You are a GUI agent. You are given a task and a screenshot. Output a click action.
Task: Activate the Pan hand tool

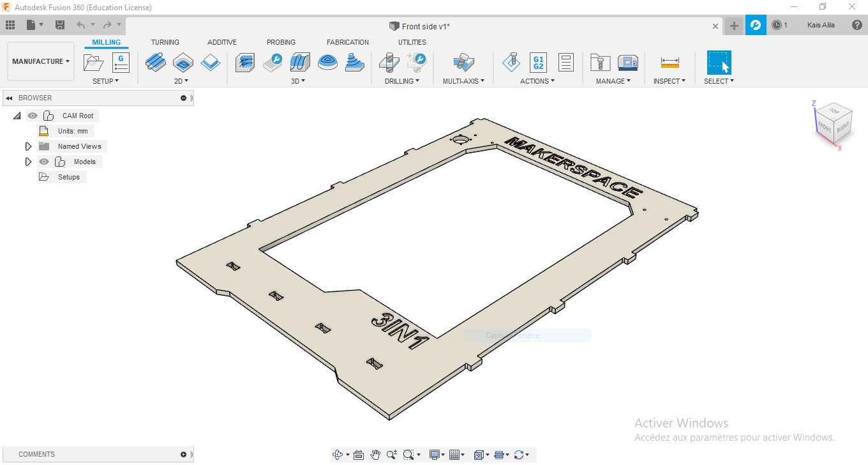[375, 455]
